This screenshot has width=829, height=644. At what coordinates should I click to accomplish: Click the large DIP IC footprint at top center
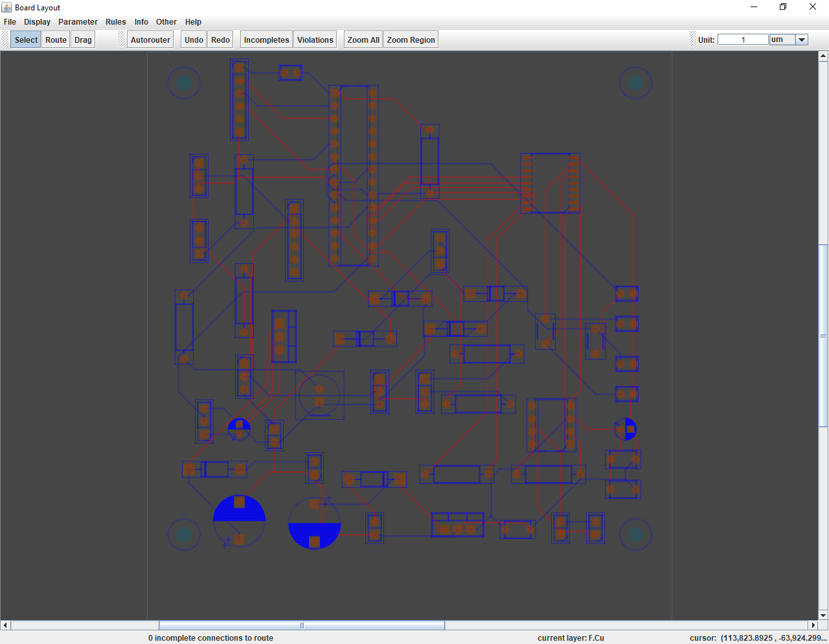coord(354,176)
